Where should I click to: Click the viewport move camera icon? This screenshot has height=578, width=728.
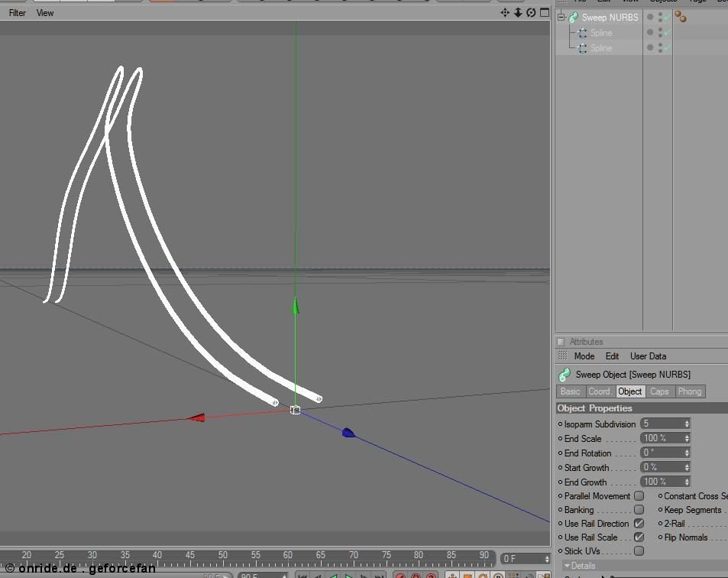tap(505, 12)
